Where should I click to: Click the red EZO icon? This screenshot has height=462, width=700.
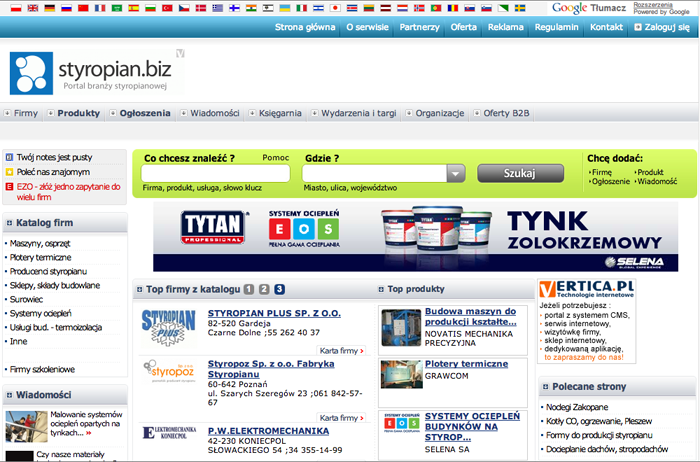[x=9, y=187]
